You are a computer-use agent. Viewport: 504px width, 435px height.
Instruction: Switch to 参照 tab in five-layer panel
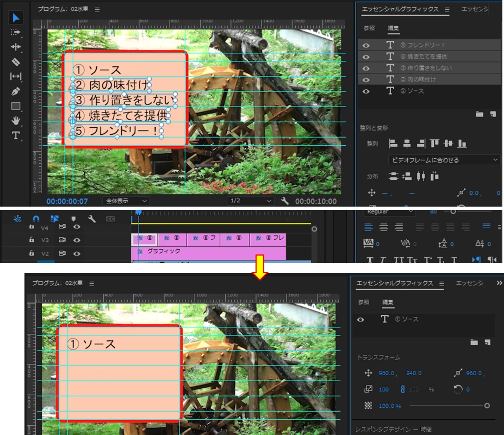coord(369,28)
